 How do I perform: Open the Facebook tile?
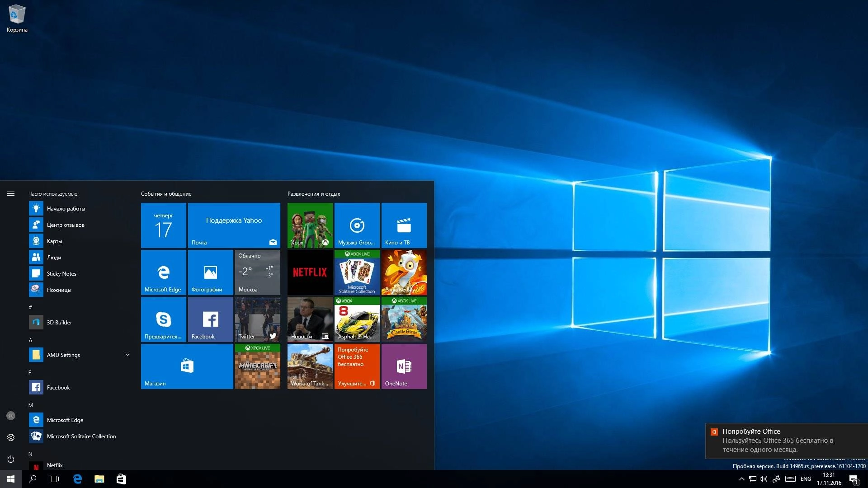211,319
